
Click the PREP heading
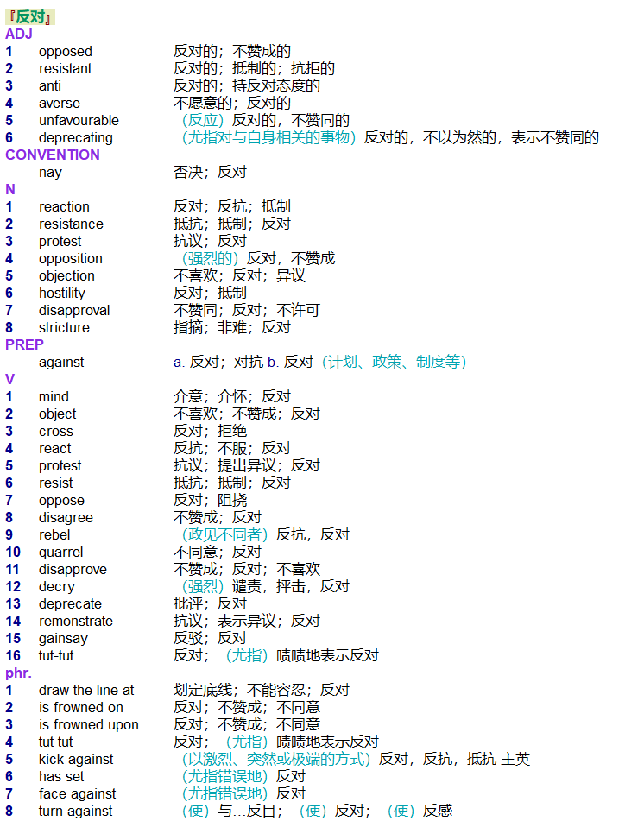click(25, 345)
